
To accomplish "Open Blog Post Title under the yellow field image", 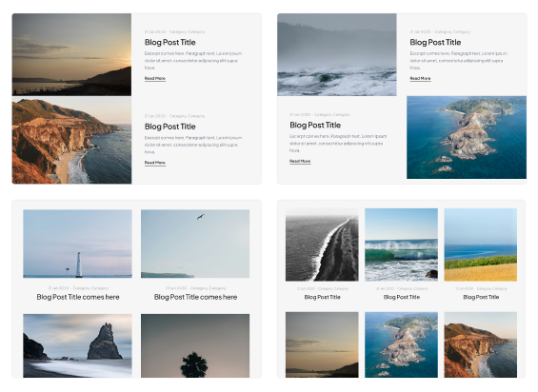I will (x=481, y=297).
